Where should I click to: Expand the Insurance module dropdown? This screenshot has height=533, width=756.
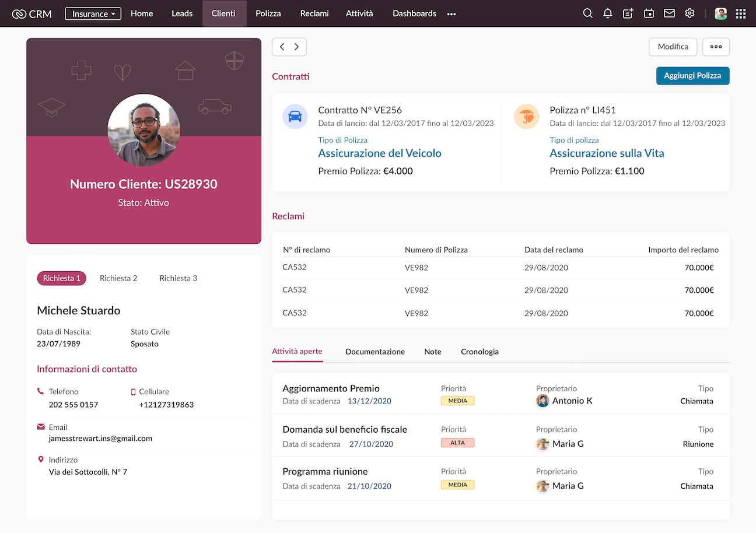[x=93, y=13]
